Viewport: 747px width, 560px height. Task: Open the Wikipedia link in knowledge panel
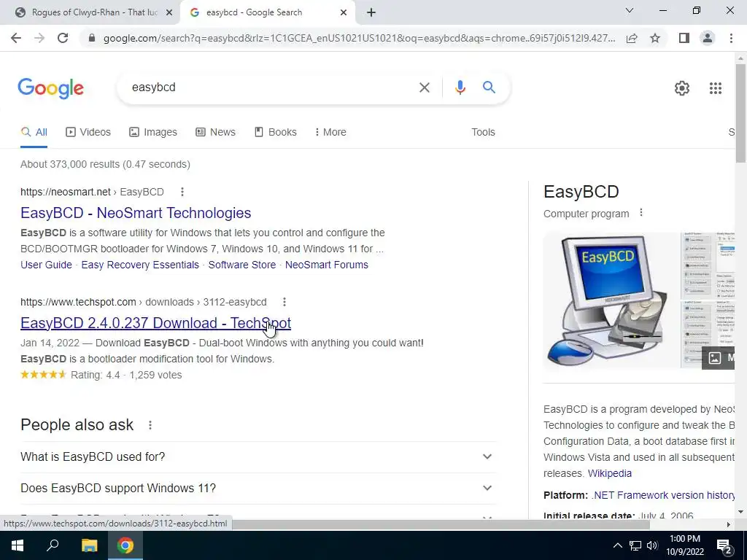coord(609,473)
